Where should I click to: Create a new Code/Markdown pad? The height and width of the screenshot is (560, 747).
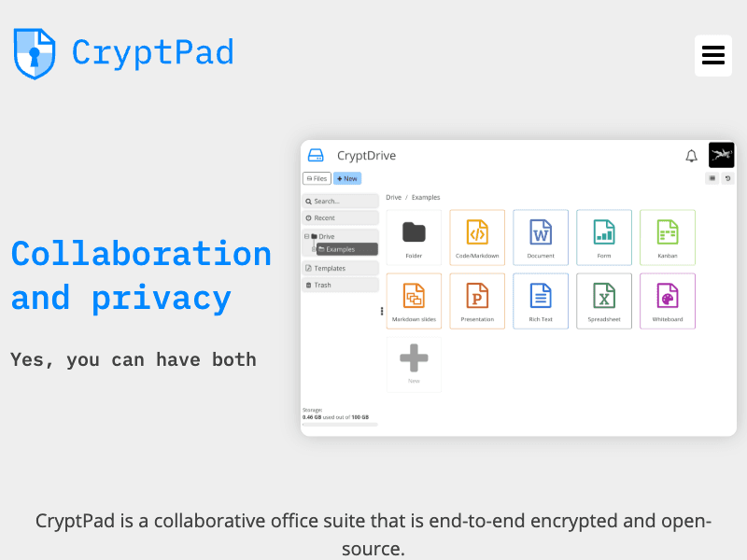pos(477,237)
